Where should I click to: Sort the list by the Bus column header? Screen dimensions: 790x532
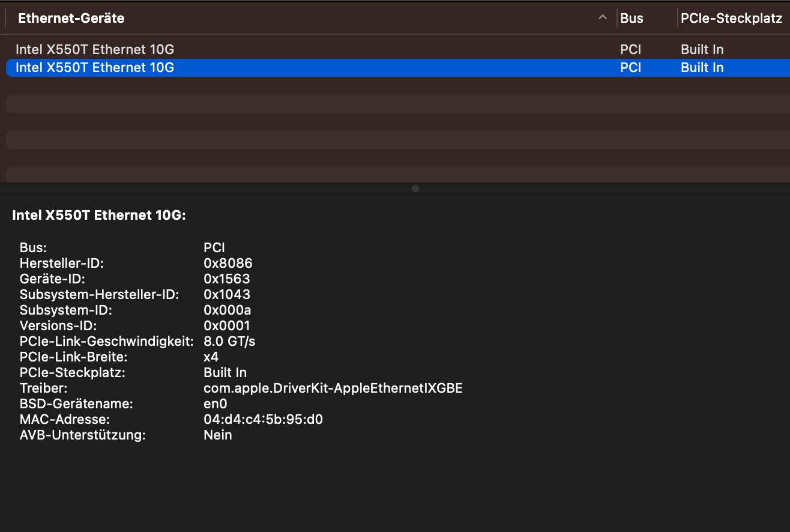(632, 18)
